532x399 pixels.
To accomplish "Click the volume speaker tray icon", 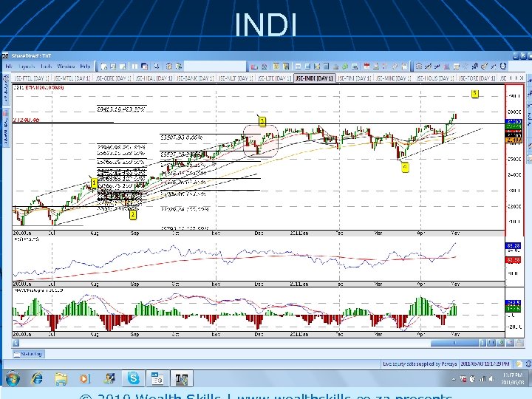I will (491, 379).
